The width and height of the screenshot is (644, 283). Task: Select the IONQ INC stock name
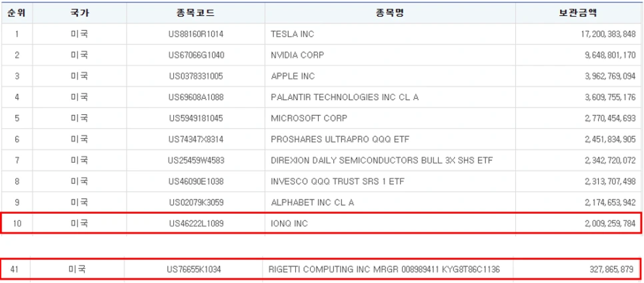[x=289, y=224]
